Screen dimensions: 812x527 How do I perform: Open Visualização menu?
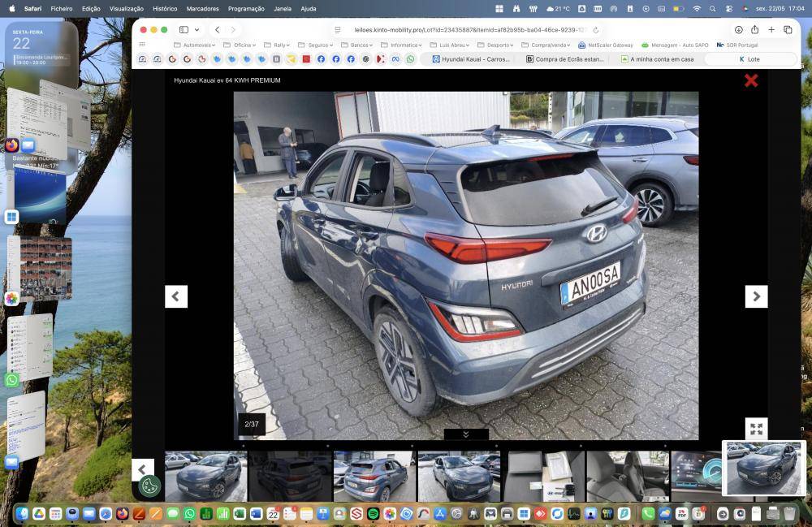click(x=127, y=9)
